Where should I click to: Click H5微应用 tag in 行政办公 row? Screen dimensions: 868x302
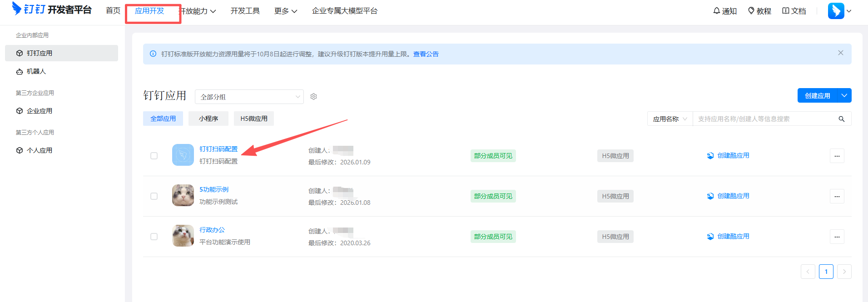point(615,237)
